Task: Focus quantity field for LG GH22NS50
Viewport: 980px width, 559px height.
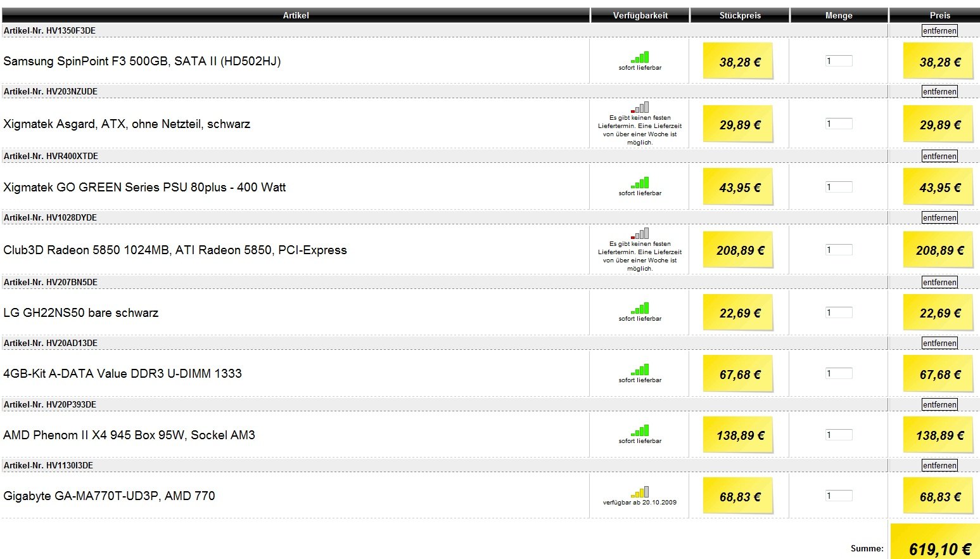Action: [839, 312]
